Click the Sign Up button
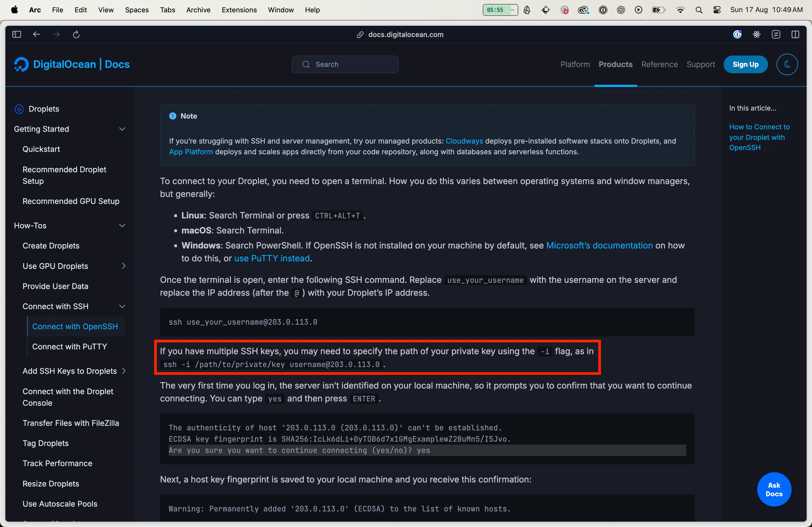The image size is (812, 527). point(745,64)
